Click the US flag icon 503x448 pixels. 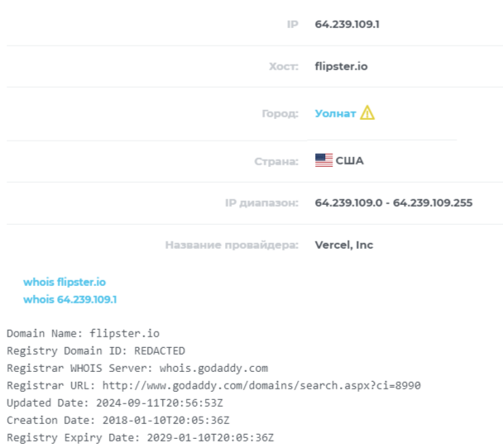point(323,160)
